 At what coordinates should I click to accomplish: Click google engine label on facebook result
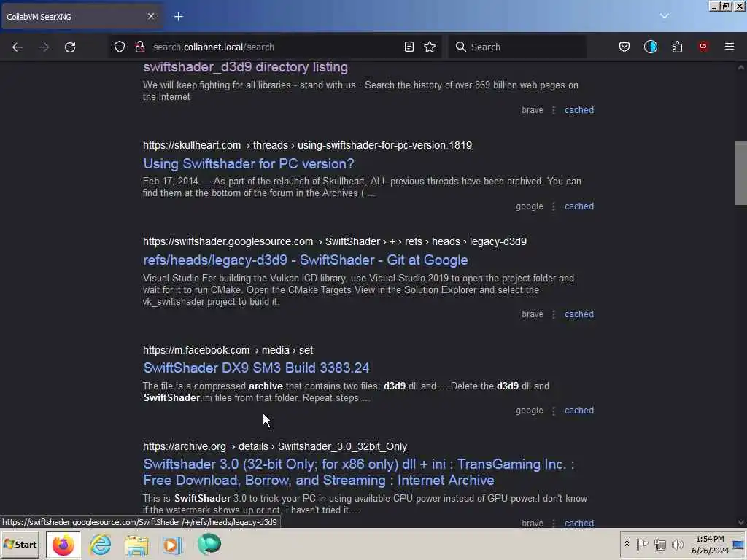click(530, 411)
